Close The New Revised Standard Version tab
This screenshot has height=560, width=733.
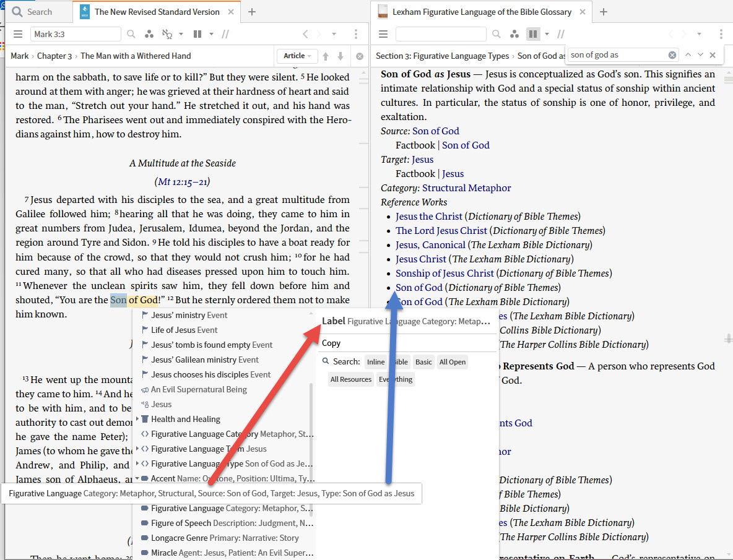(x=231, y=12)
